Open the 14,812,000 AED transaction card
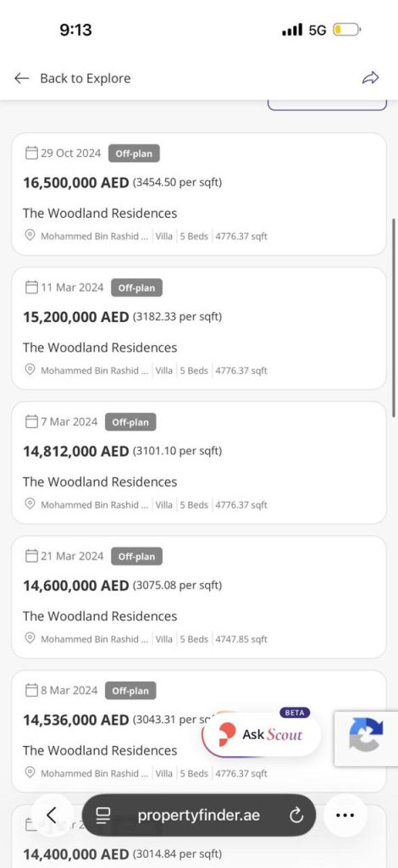Image resolution: width=398 pixels, height=868 pixels. click(199, 463)
